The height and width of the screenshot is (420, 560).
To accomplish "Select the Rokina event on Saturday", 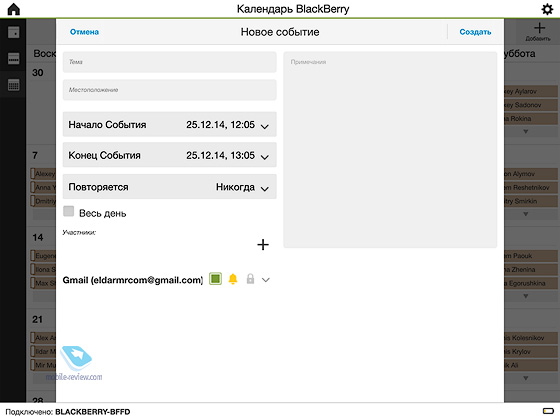I will pyautogui.click(x=531, y=119).
